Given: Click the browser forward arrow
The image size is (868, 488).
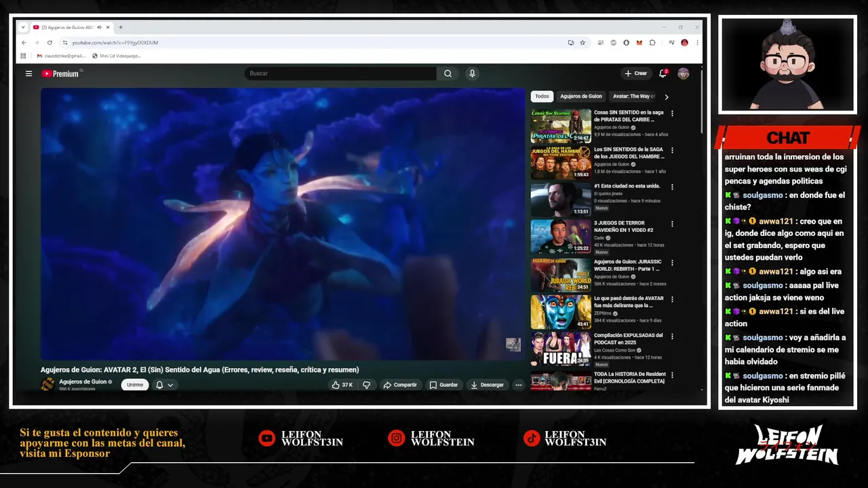Looking at the screenshot, I should coord(37,43).
